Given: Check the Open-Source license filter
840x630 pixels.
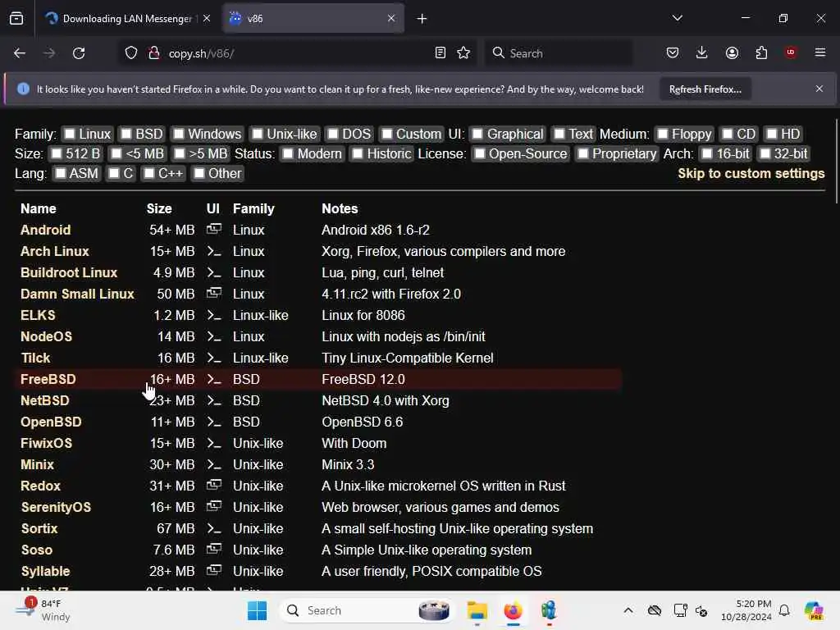Looking at the screenshot, I should tap(480, 153).
